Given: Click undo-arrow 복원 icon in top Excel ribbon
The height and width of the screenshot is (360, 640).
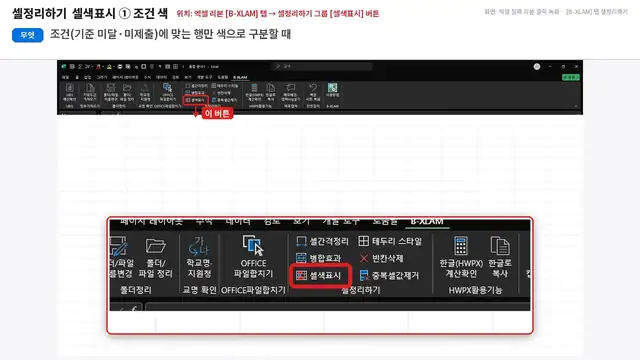Looking at the screenshot, I should pyautogui.click(x=313, y=88).
